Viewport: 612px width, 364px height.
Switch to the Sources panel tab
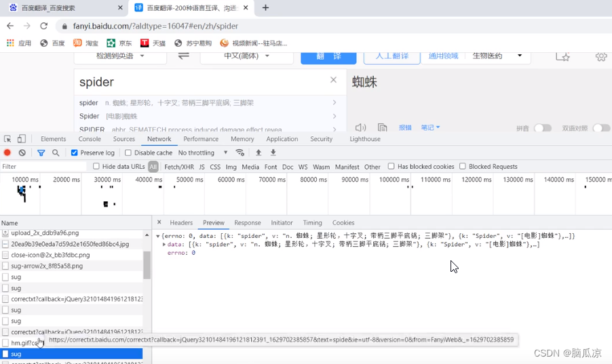(x=123, y=139)
